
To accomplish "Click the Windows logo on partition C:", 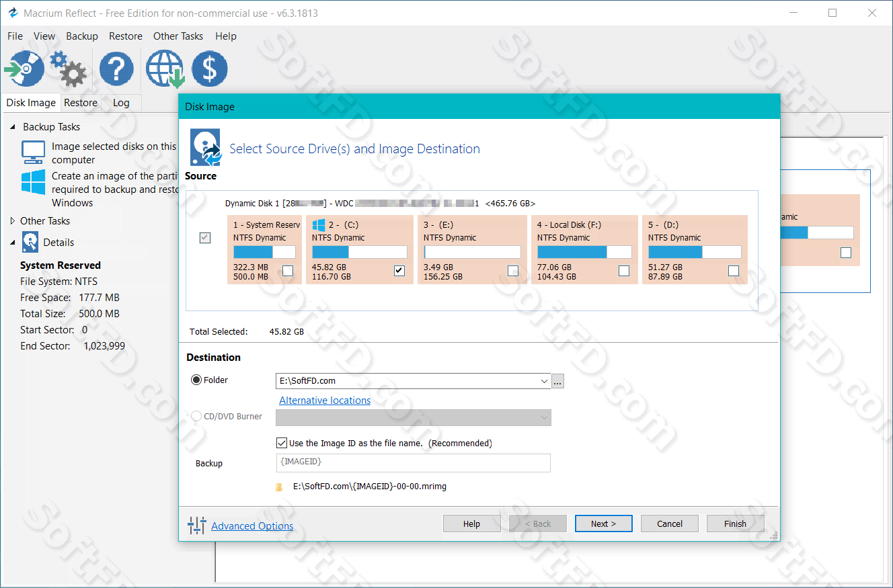I will (x=319, y=225).
